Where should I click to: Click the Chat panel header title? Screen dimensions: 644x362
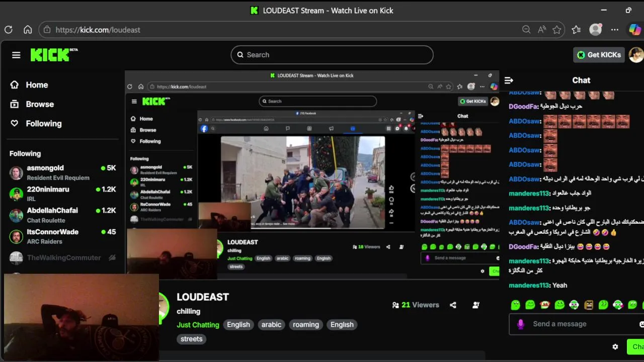pyautogui.click(x=581, y=80)
